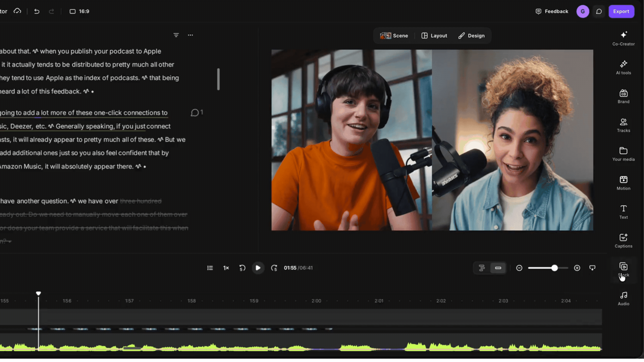Click the cloud sync status icon
The height and width of the screenshot is (362, 644).
point(17,11)
